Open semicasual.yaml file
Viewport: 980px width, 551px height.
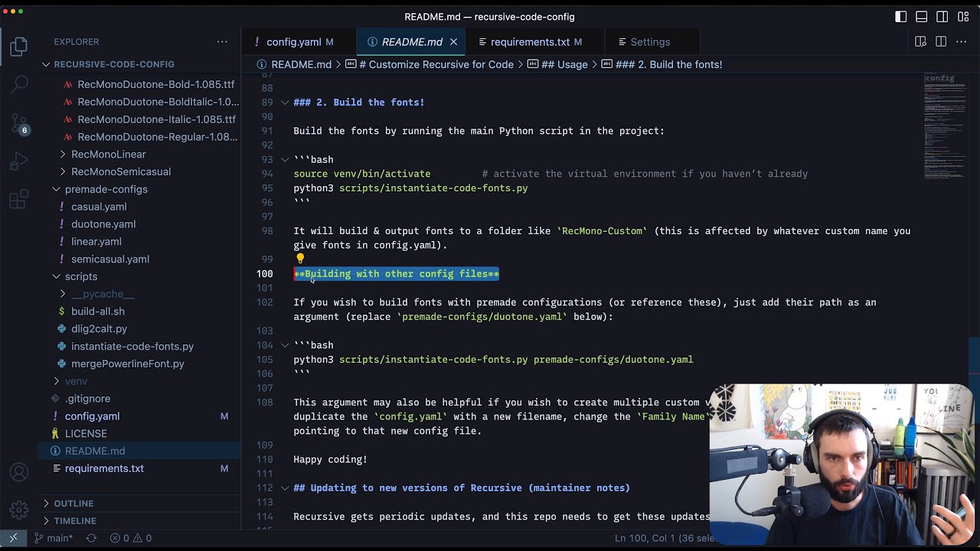(x=110, y=259)
